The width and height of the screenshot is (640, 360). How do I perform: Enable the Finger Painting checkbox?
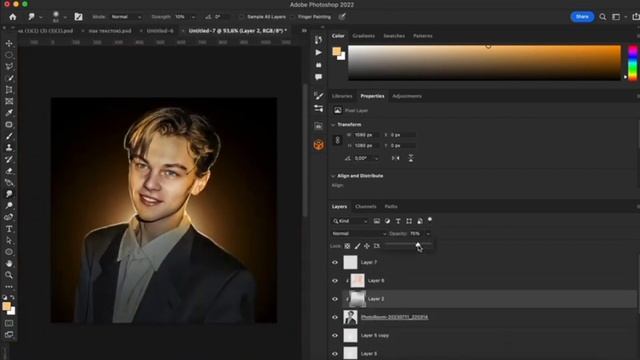point(292,17)
